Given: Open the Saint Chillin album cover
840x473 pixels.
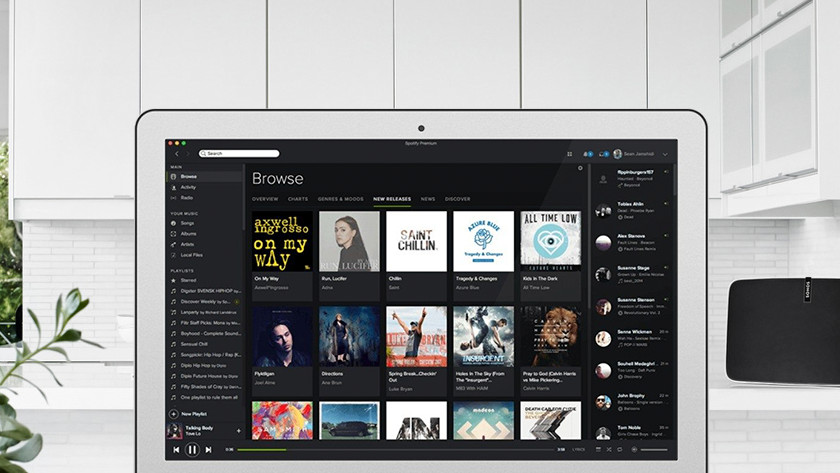Looking at the screenshot, I should 416,241.
